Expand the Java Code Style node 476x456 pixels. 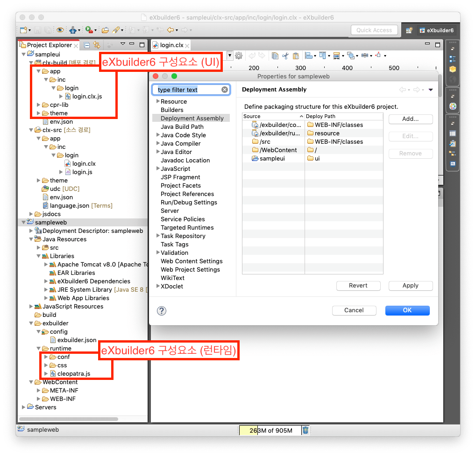[x=158, y=135]
